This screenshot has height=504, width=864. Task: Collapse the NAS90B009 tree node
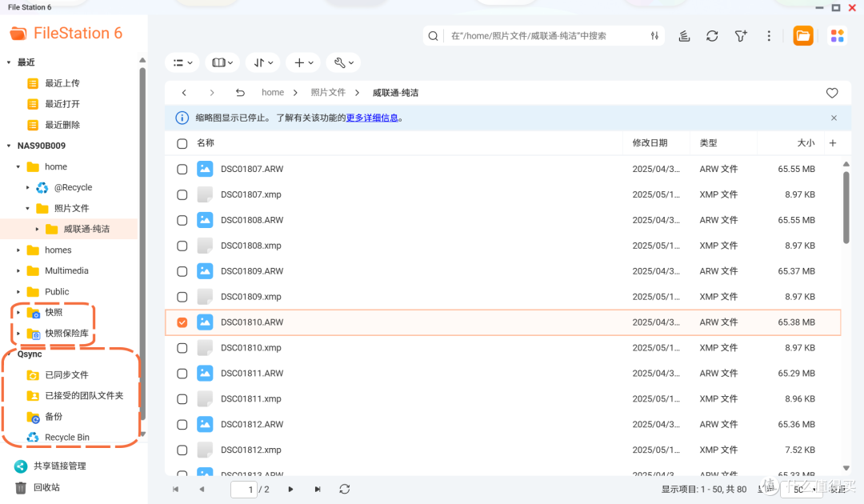pyautogui.click(x=9, y=146)
